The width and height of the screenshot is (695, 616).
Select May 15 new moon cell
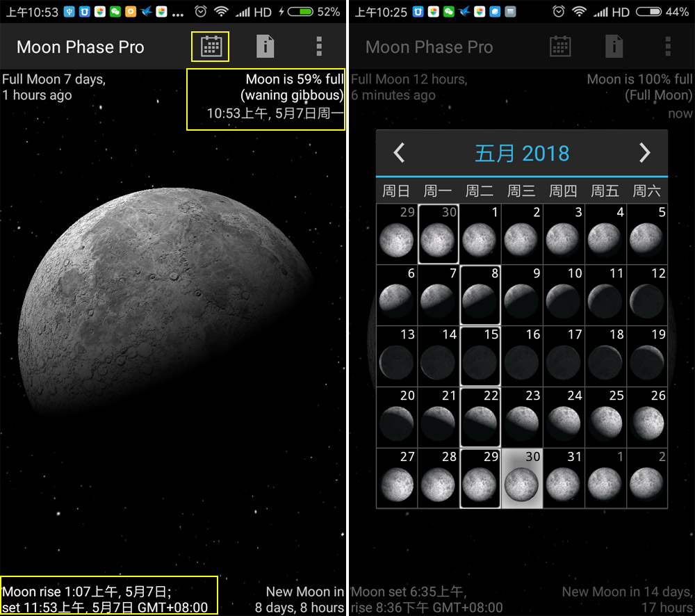tap(480, 357)
